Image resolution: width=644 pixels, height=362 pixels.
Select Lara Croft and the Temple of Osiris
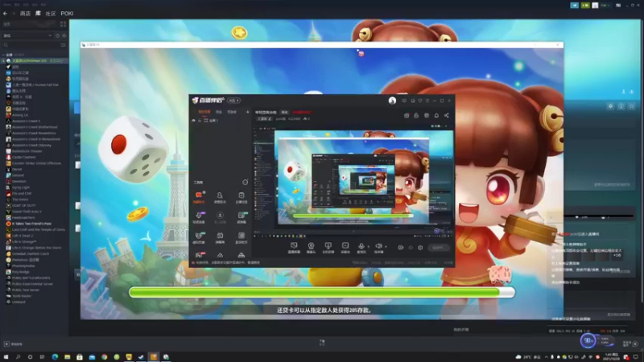[39, 229]
